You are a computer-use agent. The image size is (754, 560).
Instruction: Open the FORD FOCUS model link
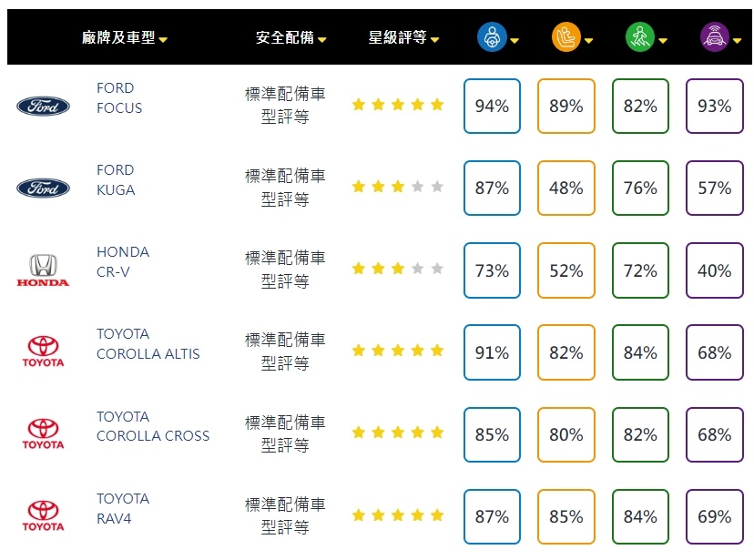(x=119, y=98)
